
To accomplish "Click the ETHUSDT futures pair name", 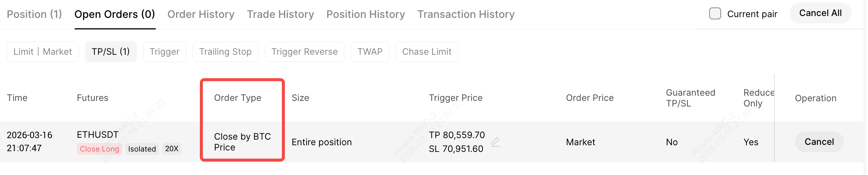I will (98, 135).
